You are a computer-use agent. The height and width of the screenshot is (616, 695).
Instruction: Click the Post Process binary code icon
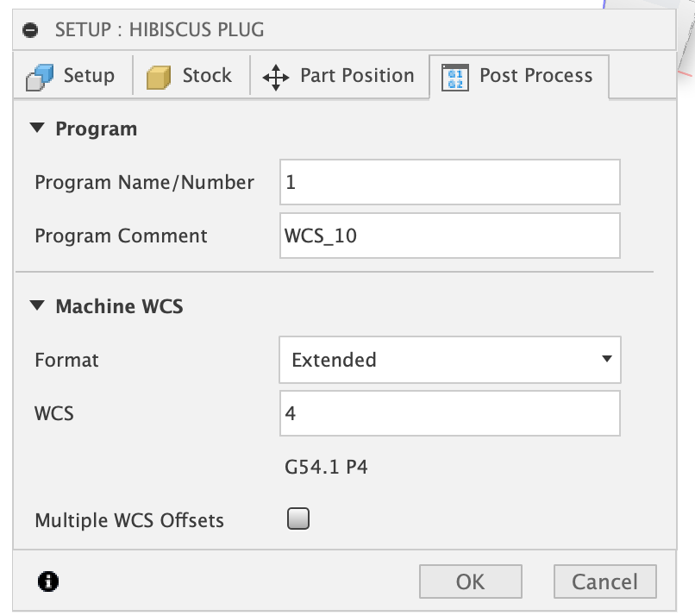pos(454,77)
